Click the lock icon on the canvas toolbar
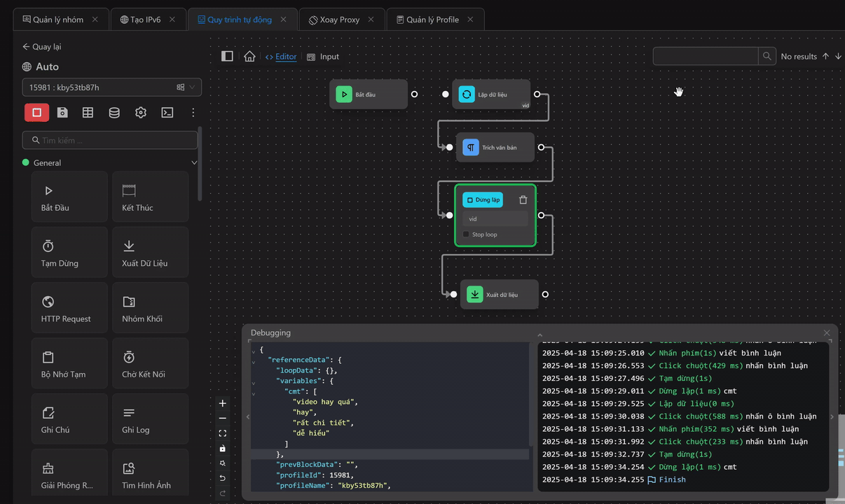The height and width of the screenshot is (504, 845). (222, 448)
